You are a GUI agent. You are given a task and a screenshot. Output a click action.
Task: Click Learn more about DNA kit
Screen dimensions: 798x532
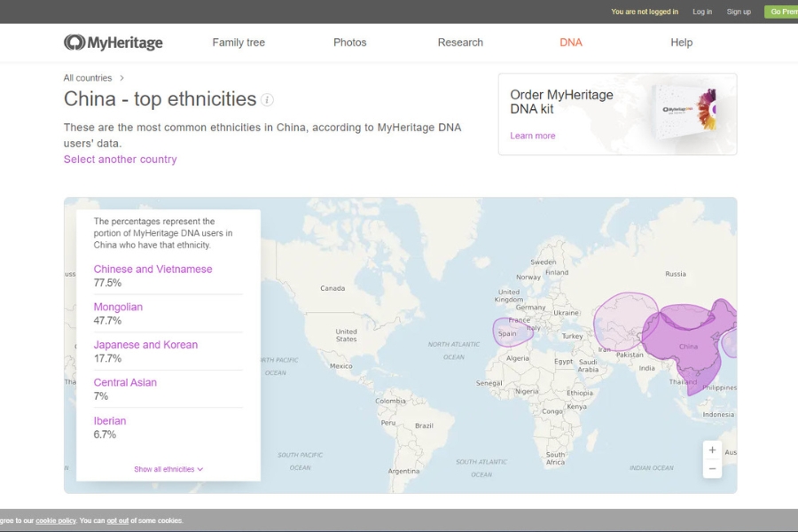(x=532, y=136)
